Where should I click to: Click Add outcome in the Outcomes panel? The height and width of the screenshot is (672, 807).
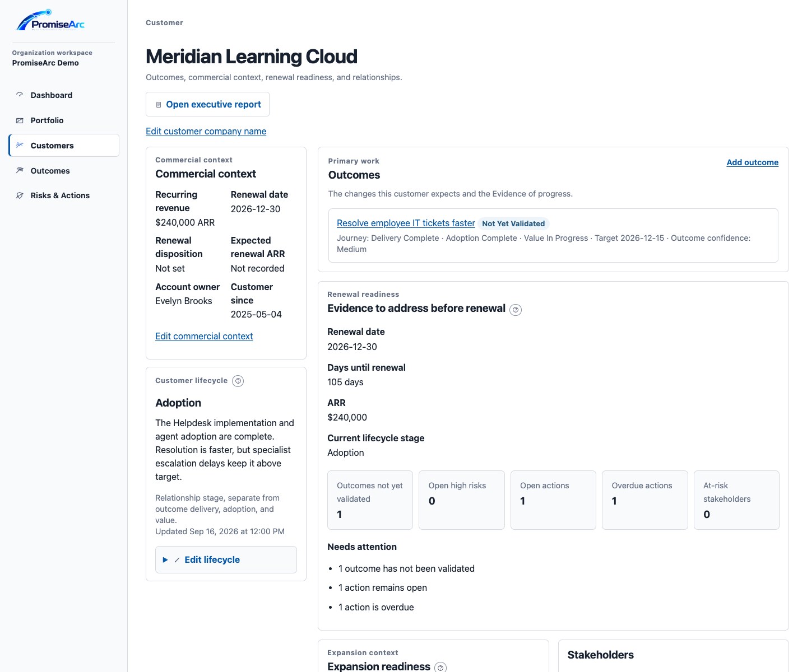[x=752, y=162]
